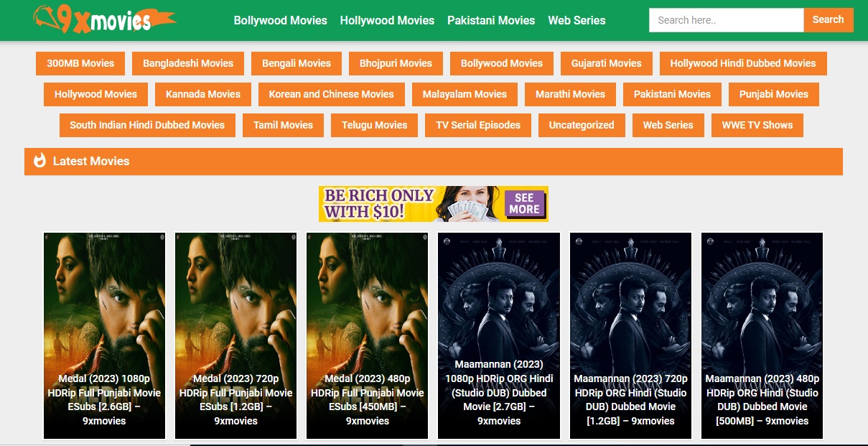Click the 'Be Rich Only With $10' ad banner
The height and width of the screenshot is (446, 868).
[434, 204]
